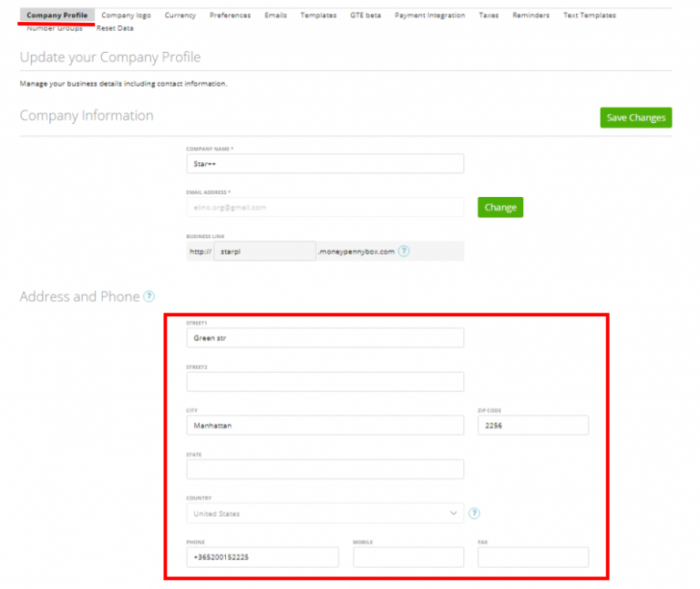Click the Save Changes button
Image resolution: width=700 pixels, height=589 pixels.
tap(635, 118)
